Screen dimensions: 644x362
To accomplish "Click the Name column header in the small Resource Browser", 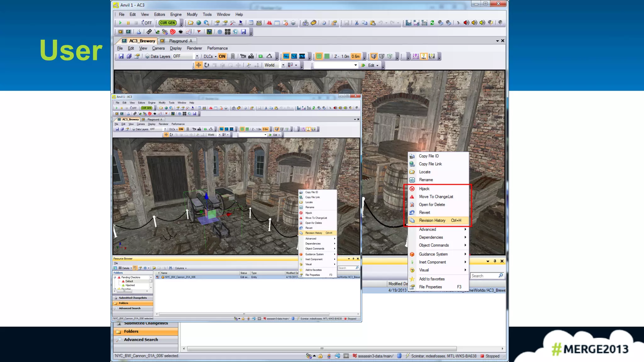I will [200, 273].
